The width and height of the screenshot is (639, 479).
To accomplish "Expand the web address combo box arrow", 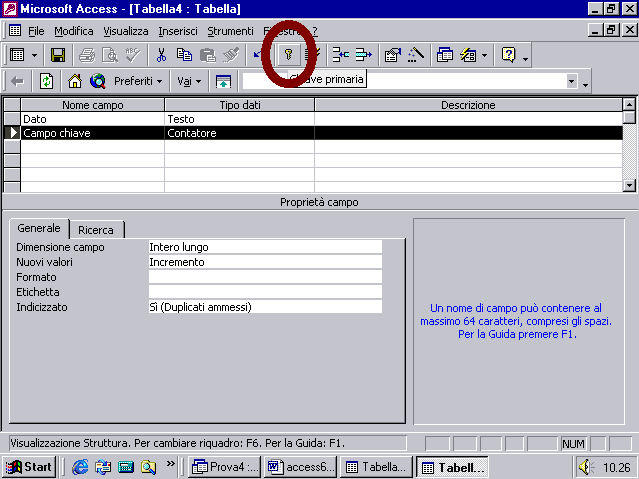I will pyautogui.click(x=572, y=81).
